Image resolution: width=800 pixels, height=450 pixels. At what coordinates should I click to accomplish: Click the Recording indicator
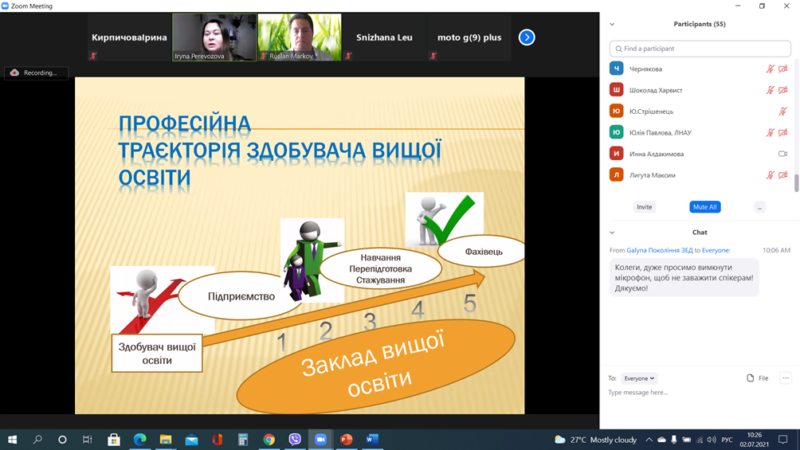point(36,73)
